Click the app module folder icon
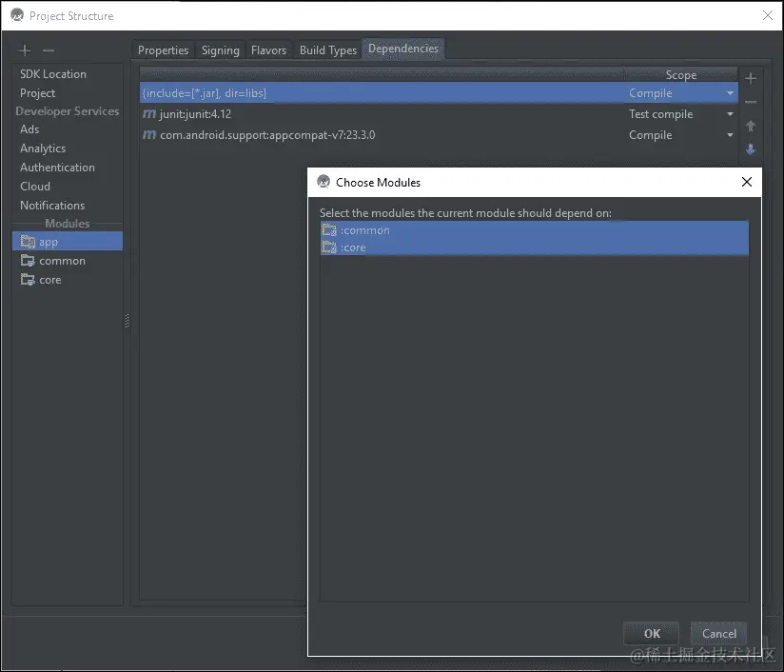Image resolution: width=784 pixels, height=672 pixels. click(29, 241)
